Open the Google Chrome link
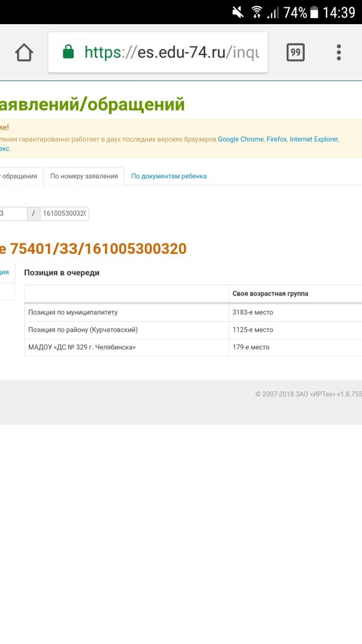Screen dimensions: 362x644 240,139
